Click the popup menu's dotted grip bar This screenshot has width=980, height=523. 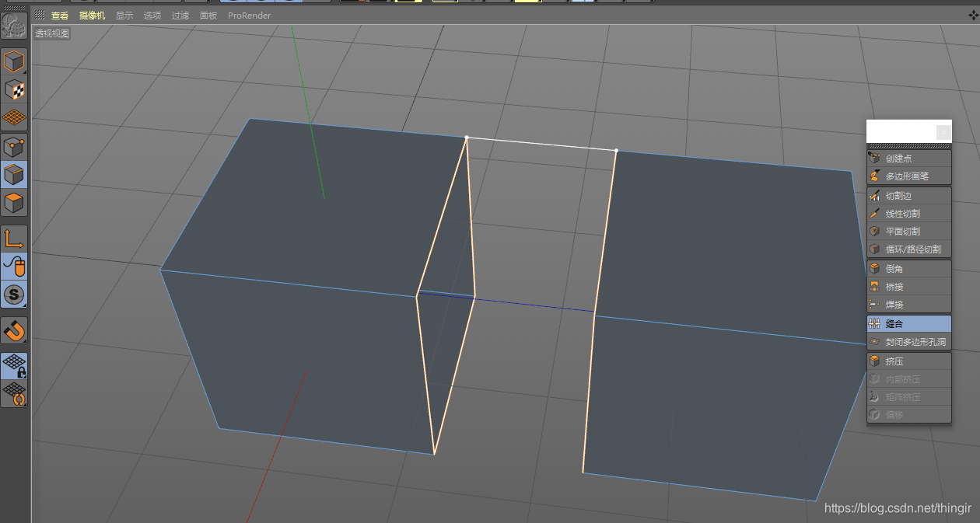pos(909,146)
